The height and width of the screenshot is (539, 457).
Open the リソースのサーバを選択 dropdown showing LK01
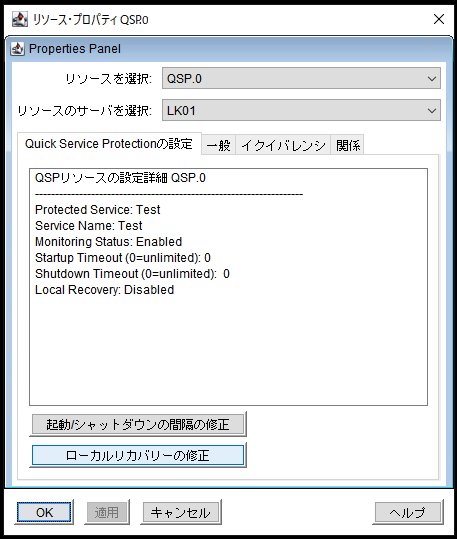(x=301, y=110)
